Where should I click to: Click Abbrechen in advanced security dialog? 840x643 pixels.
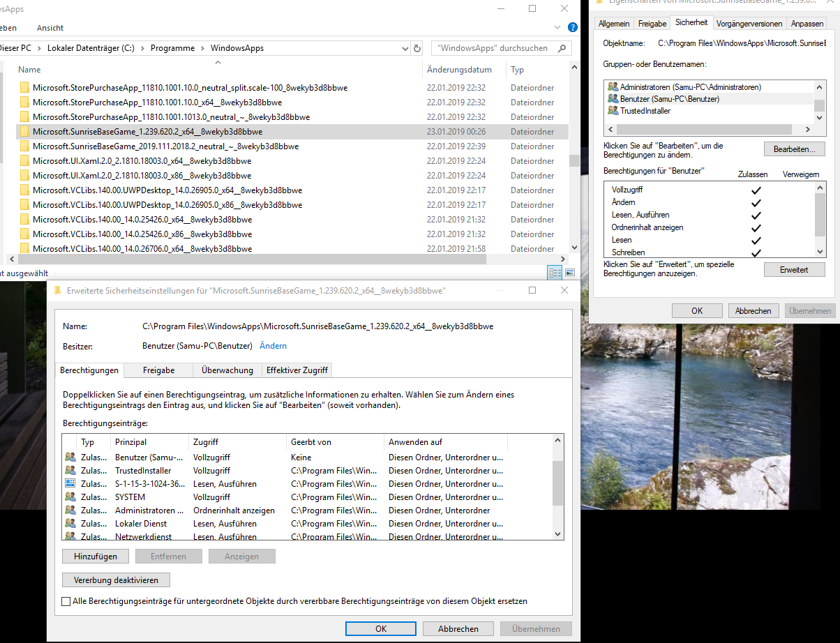(x=458, y=628)
